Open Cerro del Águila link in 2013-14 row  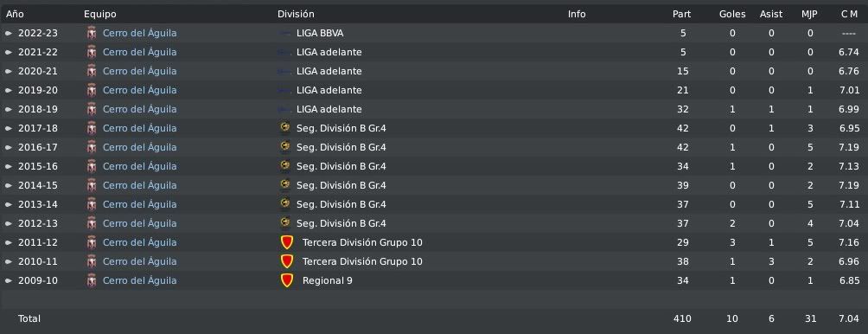[139, 204]
